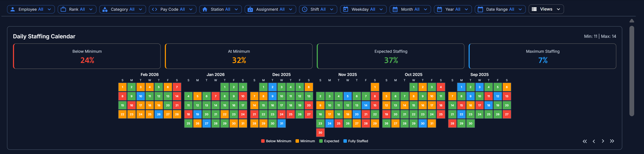Click the Shift clock icon
The width and height of the screenshot is (644, 154).
pyautogui.click(x=304, y=9)
